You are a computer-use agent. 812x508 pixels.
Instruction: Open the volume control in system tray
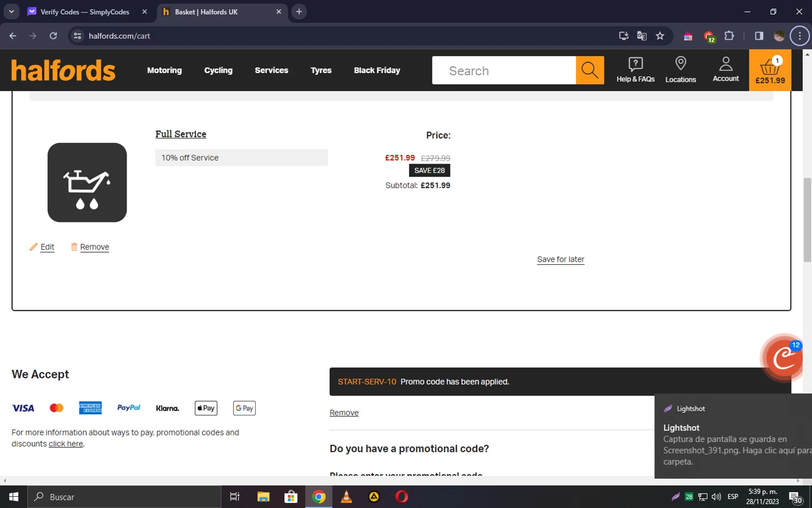pyautogui.click(x=716, y=497)
